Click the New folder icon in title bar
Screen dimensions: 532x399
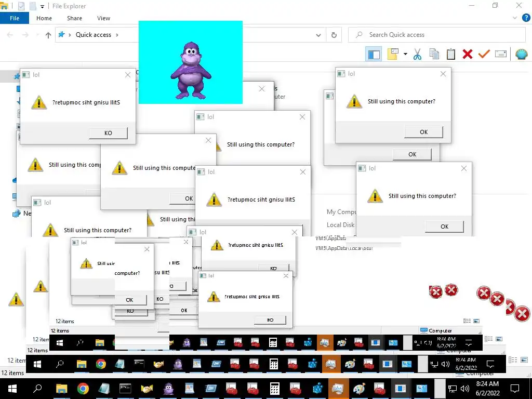click(x=33, y=6)
